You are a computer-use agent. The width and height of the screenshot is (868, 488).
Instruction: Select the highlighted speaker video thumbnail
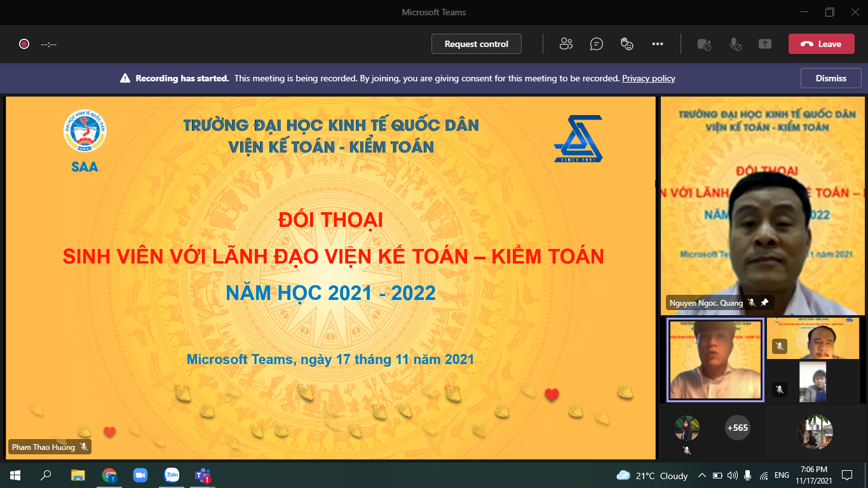[x=715, y=360]
